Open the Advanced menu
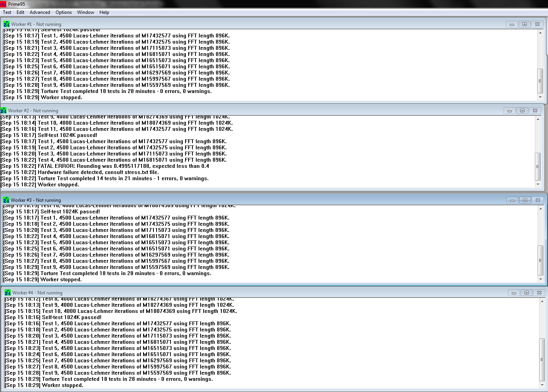Viewport: 548px width, 392px height. [x=40, y=12]
